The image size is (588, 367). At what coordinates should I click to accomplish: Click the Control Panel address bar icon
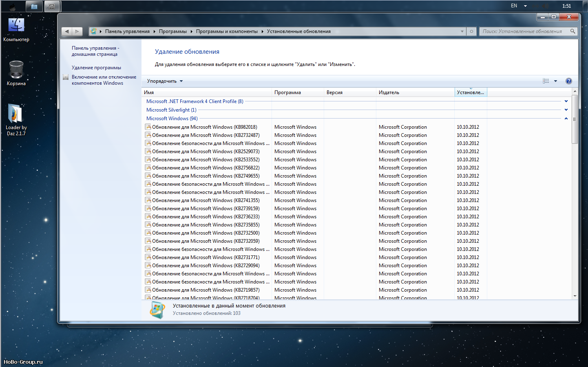click(93, 31)
